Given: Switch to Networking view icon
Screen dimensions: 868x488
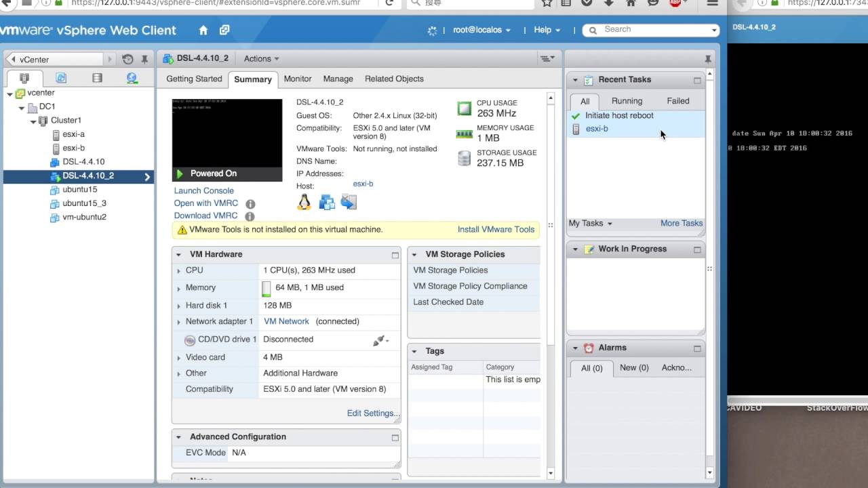Looking at the screenshot, I should pos(132,78).
